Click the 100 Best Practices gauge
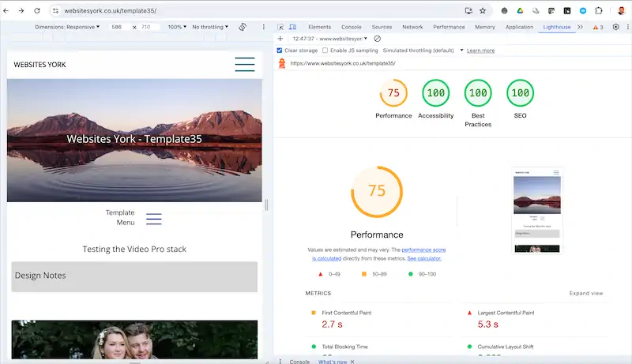The image size is (632, 364). point(478,93)
